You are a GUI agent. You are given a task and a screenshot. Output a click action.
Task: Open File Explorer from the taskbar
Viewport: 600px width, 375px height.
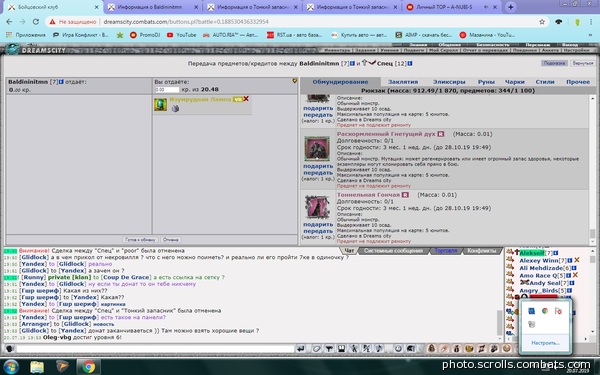37,367
